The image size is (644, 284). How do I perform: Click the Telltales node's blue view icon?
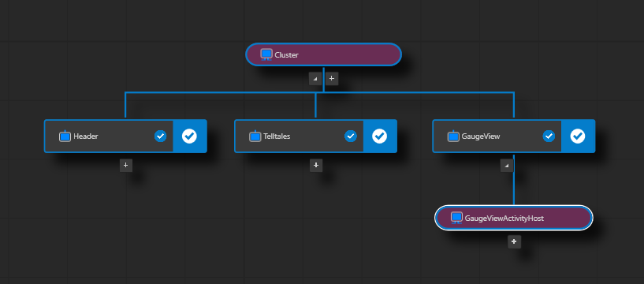click(255, 136)
